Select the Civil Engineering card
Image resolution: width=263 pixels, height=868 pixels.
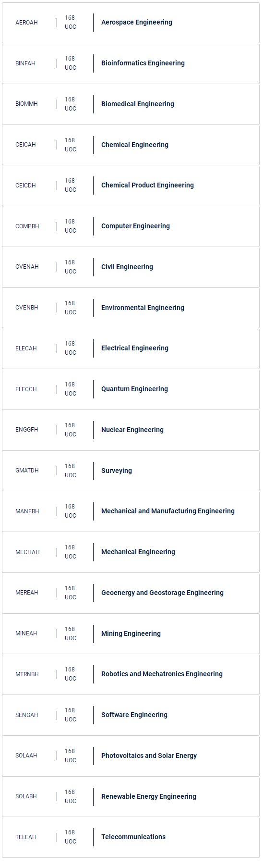(131, 267)
